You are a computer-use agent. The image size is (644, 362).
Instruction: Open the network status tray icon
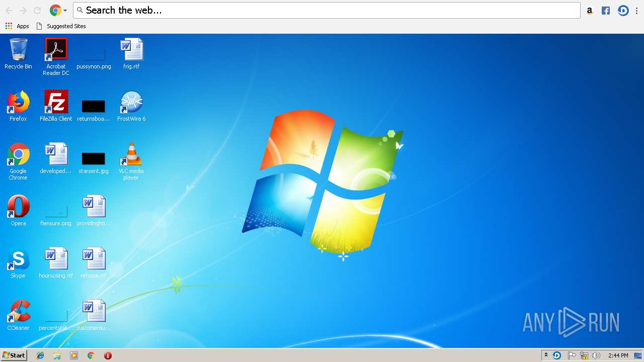point(584,355)
